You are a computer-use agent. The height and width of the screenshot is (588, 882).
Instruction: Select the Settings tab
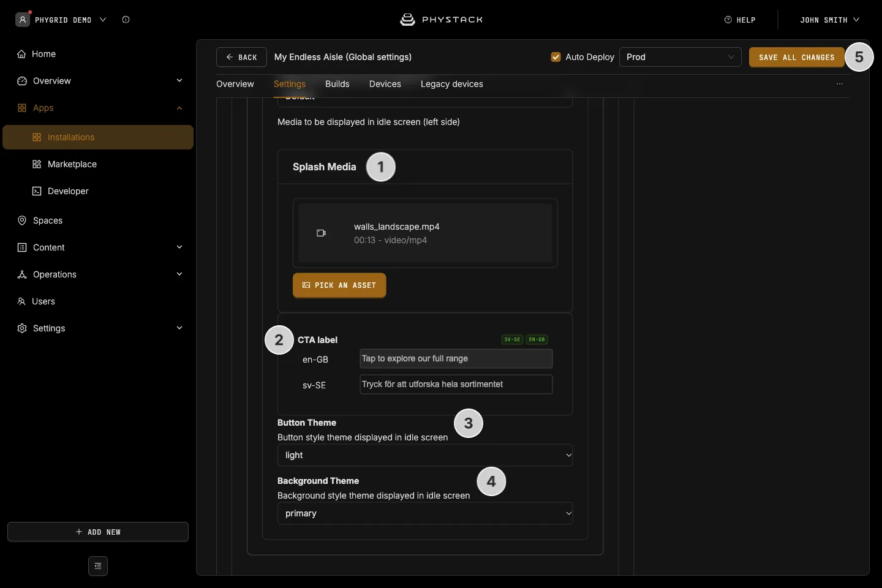coord(290,84)
